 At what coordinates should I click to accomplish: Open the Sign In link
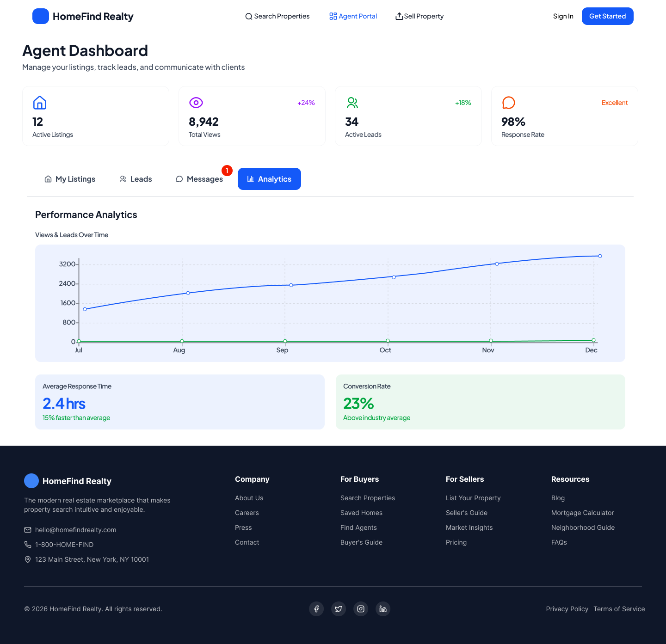click(x=563, y=16)
